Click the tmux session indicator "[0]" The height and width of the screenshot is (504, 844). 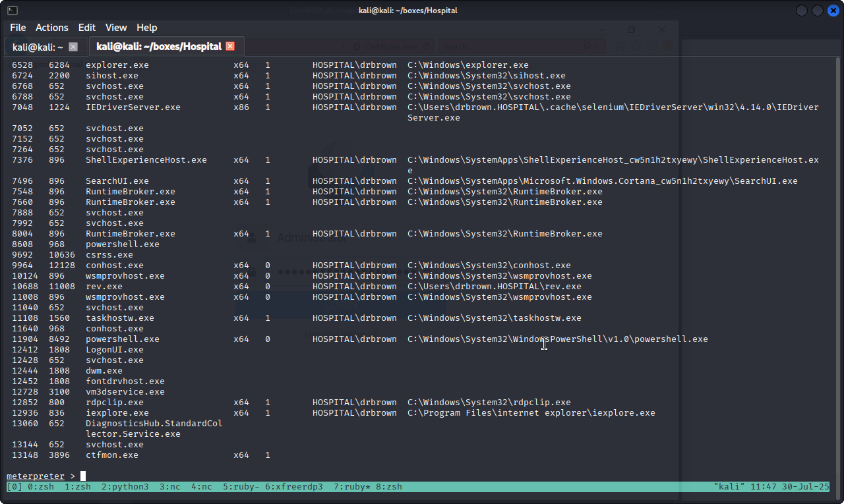tap(15, 487)
